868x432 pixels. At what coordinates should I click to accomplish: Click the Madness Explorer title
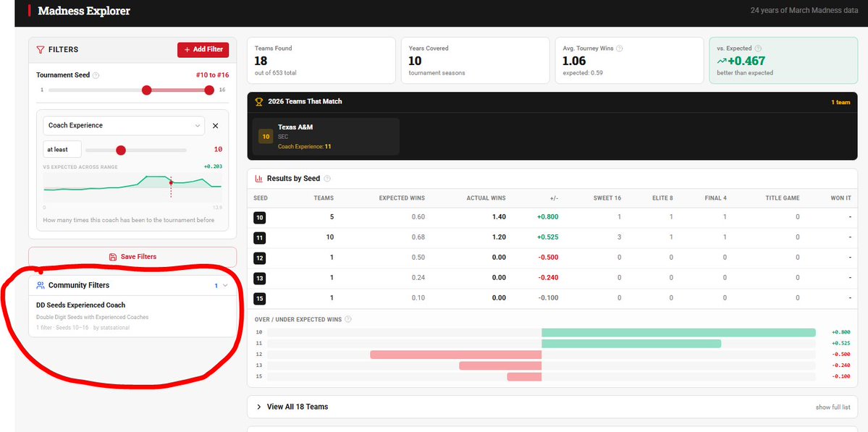(x=83, y=11)
